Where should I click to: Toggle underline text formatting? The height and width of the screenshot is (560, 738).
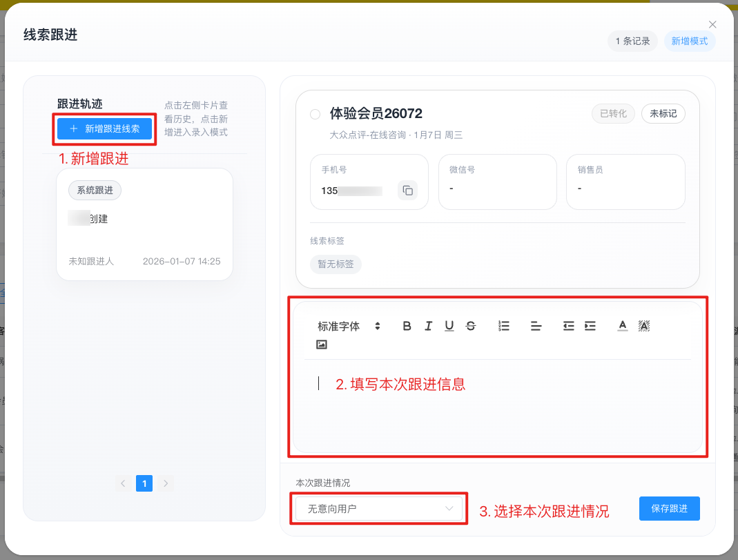pos(449,326)
